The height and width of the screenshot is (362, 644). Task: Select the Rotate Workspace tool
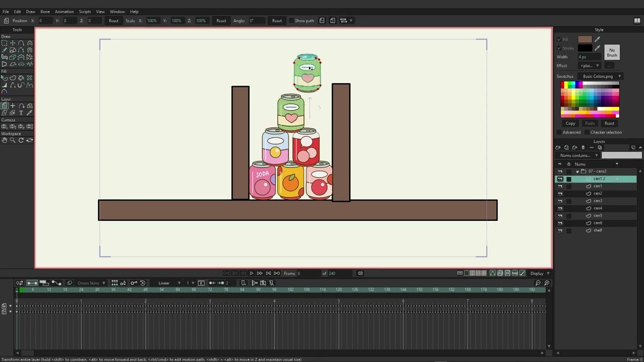21,140
